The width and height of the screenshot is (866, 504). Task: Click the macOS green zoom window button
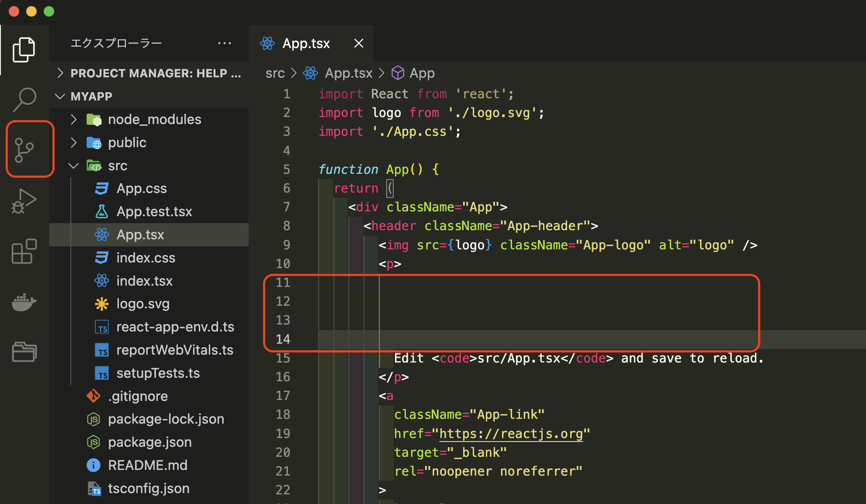49,11
